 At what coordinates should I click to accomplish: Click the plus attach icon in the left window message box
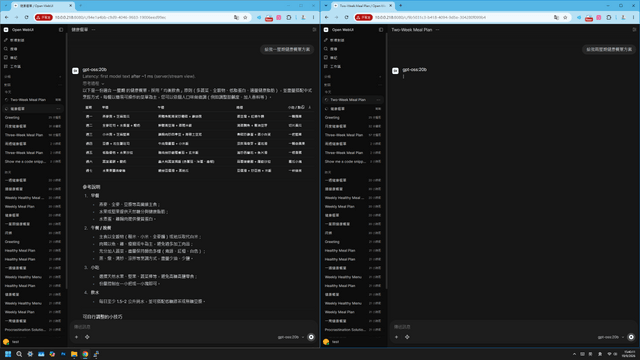[x=76, y=337]
